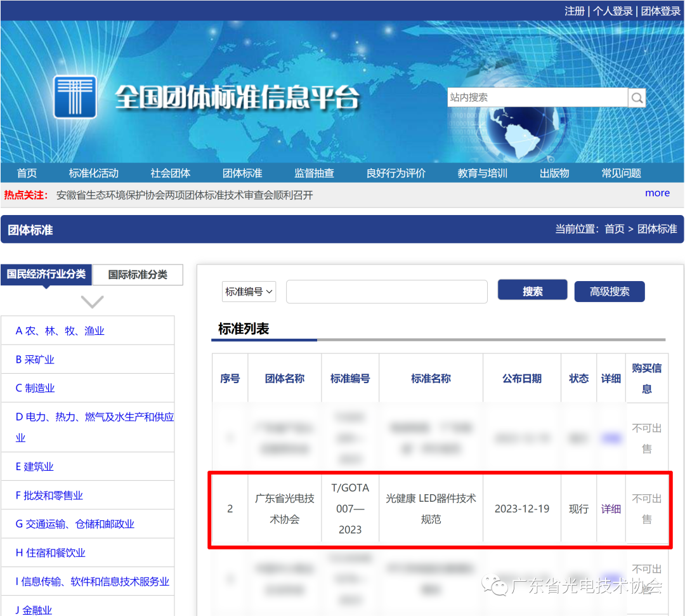Switch to 国际标准分类 tab
Screen dimensions: 685x616
[138, 275]
